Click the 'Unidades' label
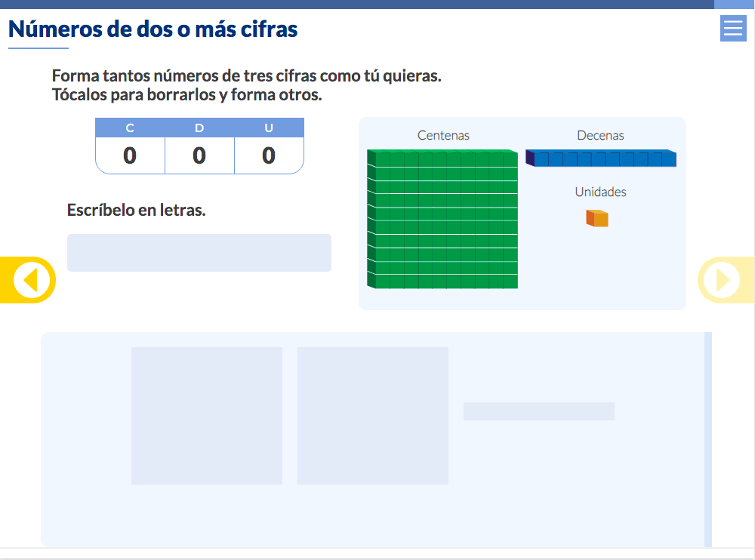755x560 pixels. click(x=600, y=192)
